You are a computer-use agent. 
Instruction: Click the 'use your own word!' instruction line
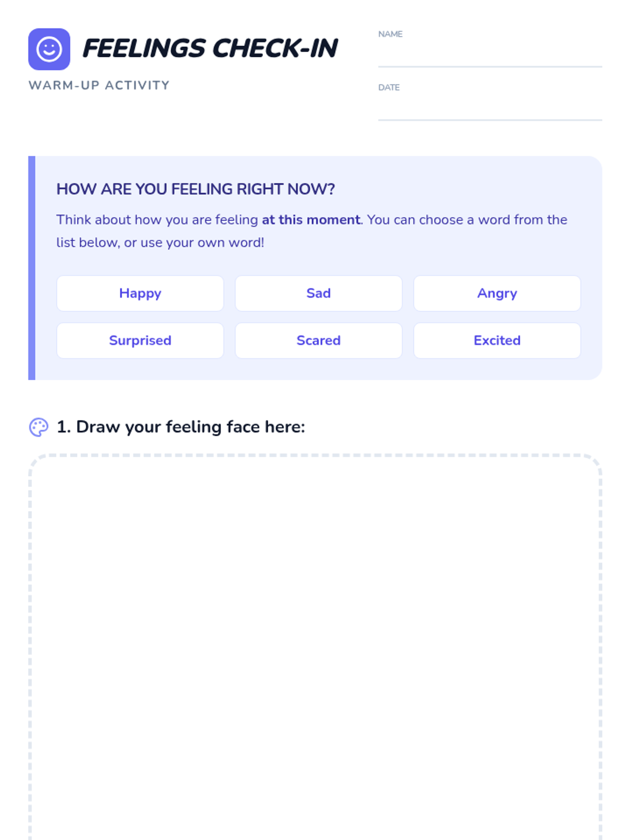point(160,243)
